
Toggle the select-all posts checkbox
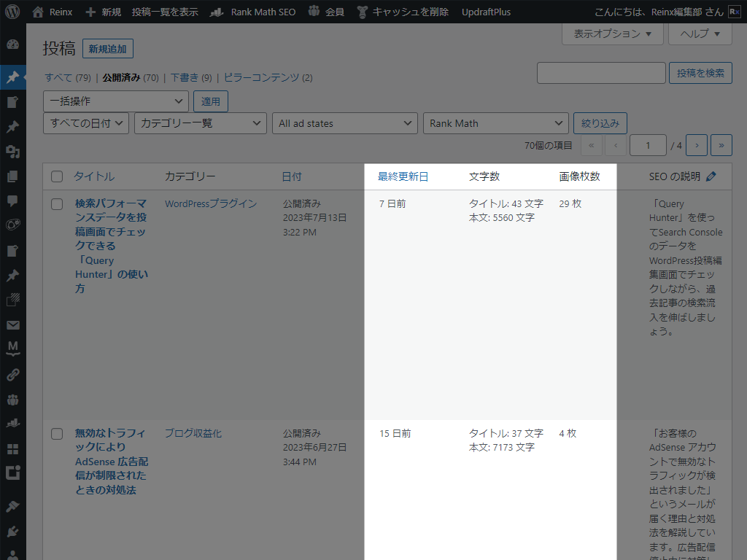pos(57,176)
